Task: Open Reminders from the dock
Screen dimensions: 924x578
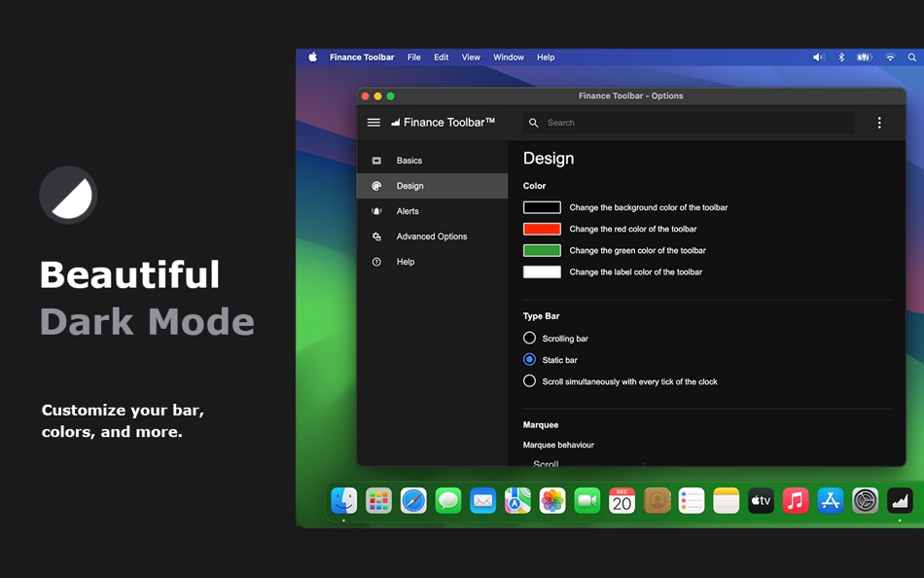Action: [x=692, y=501]
